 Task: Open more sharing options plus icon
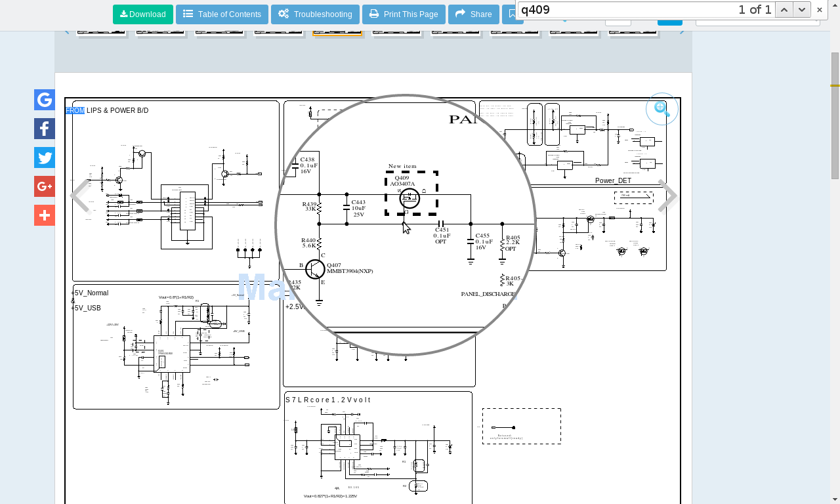45,215
